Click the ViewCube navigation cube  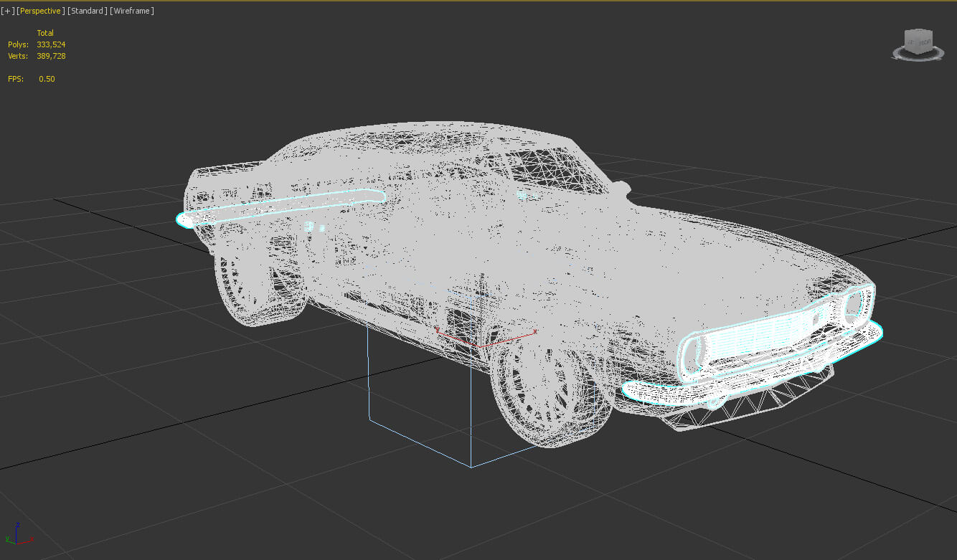pyautogui.click(x=918, y=41)
